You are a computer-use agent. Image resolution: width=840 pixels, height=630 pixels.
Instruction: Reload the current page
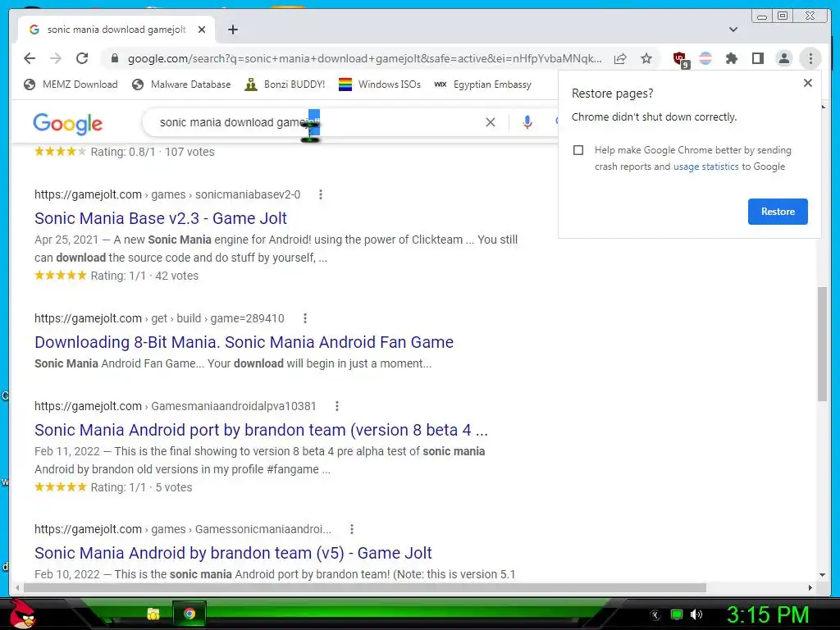(82, 58)
